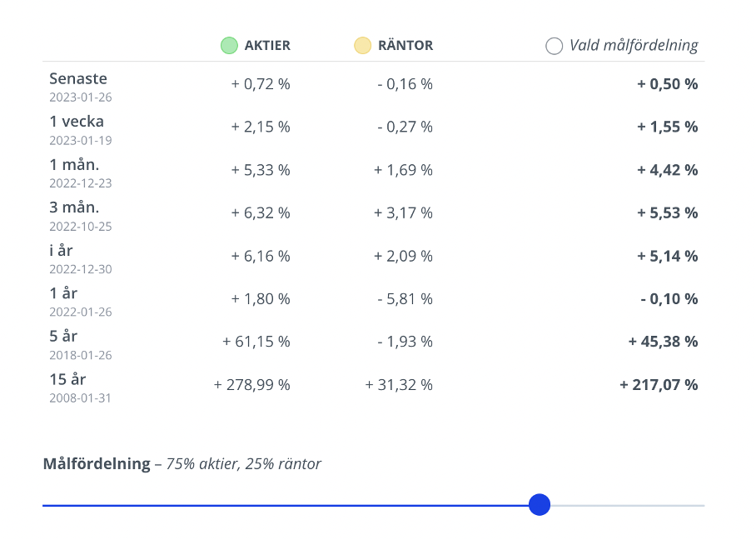The image size is (756, 540).
Task: Select the 3 mån. row label
Action: click(74, 207)
